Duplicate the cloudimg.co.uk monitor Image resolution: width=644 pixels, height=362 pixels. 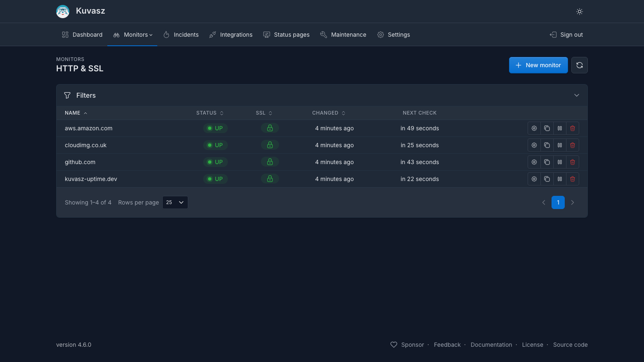[x=547, y=145]
